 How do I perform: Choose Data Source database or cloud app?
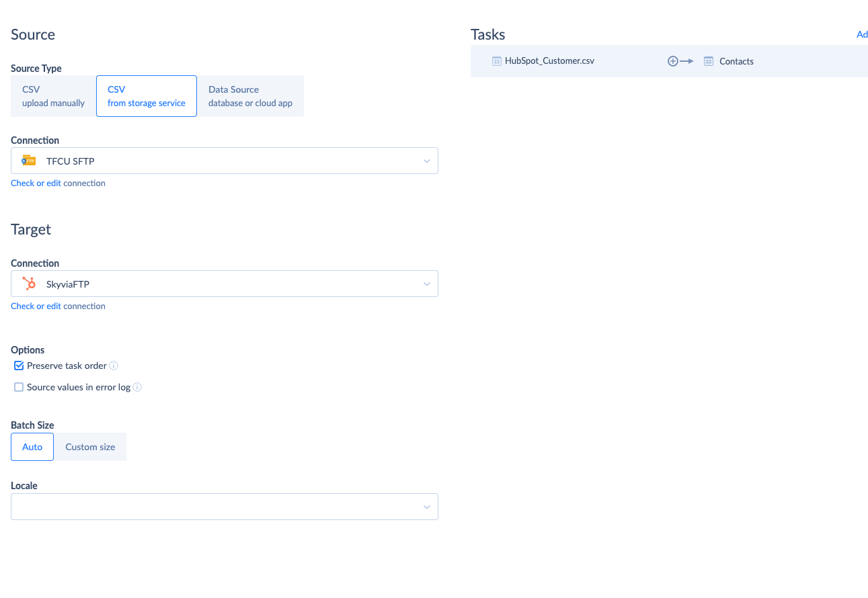(x=250, y=96)
